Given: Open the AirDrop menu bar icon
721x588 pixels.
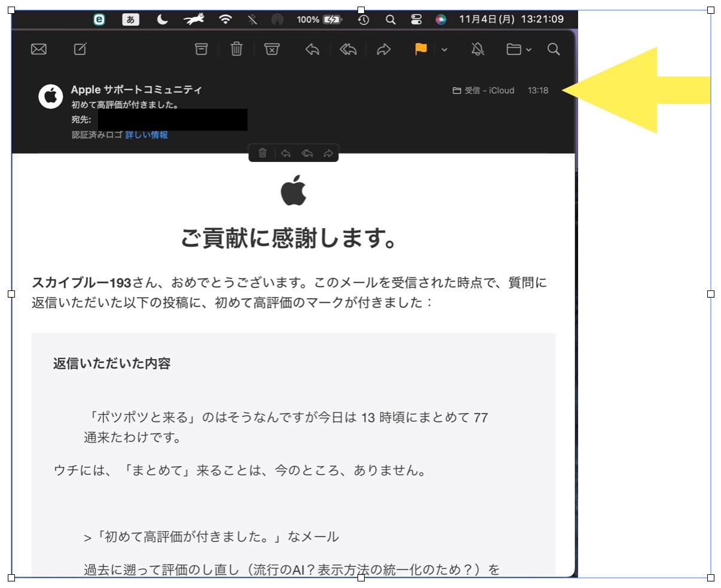Looking at the screenshot, I should tap(277, 20).
